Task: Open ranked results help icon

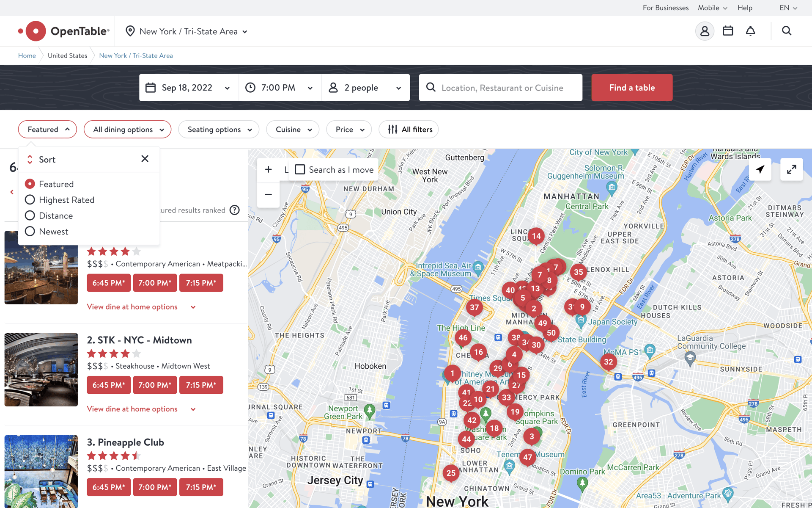Action: [x=234, y=210]
